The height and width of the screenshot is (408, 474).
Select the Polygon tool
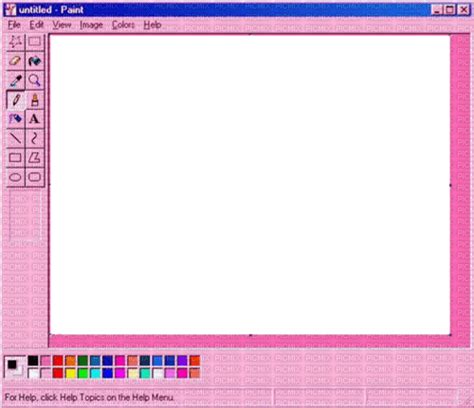click(35, 158)
